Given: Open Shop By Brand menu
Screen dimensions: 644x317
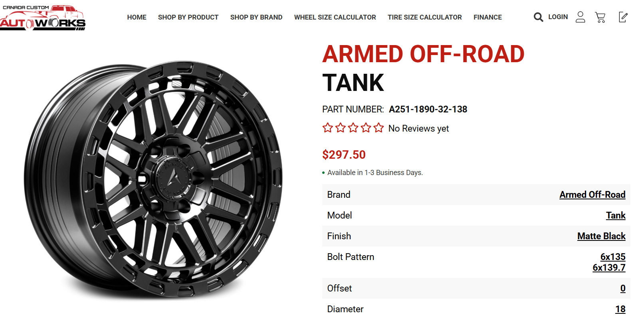Looking at the screenshot, I should 256,18.
